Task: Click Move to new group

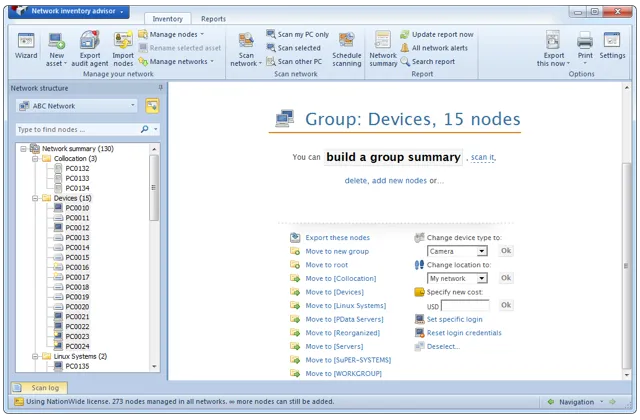Action: pyautogui.click(x=337, y=251)
